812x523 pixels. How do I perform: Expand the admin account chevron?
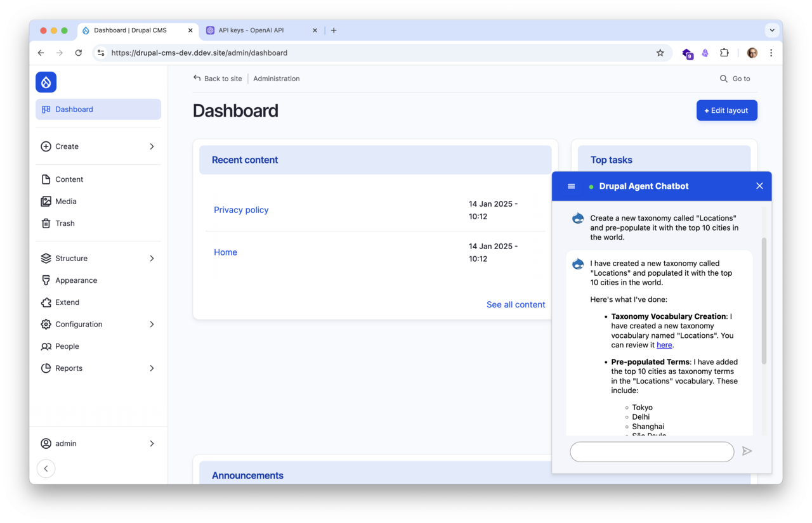pos(152,444)
